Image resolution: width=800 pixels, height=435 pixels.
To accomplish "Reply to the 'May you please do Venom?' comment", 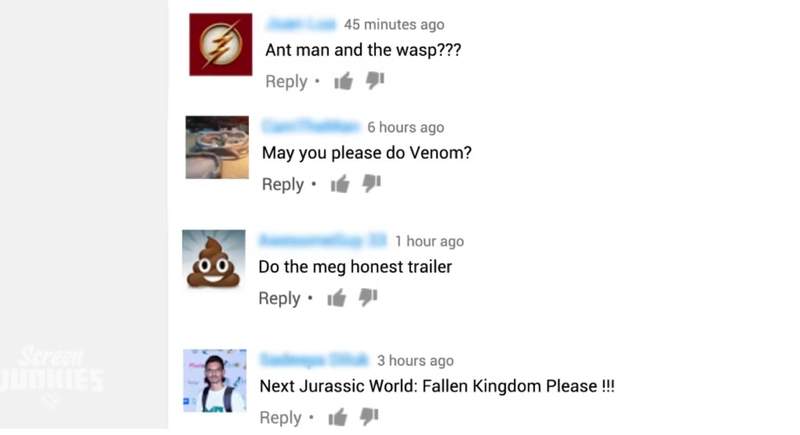I will click(283, 185).
